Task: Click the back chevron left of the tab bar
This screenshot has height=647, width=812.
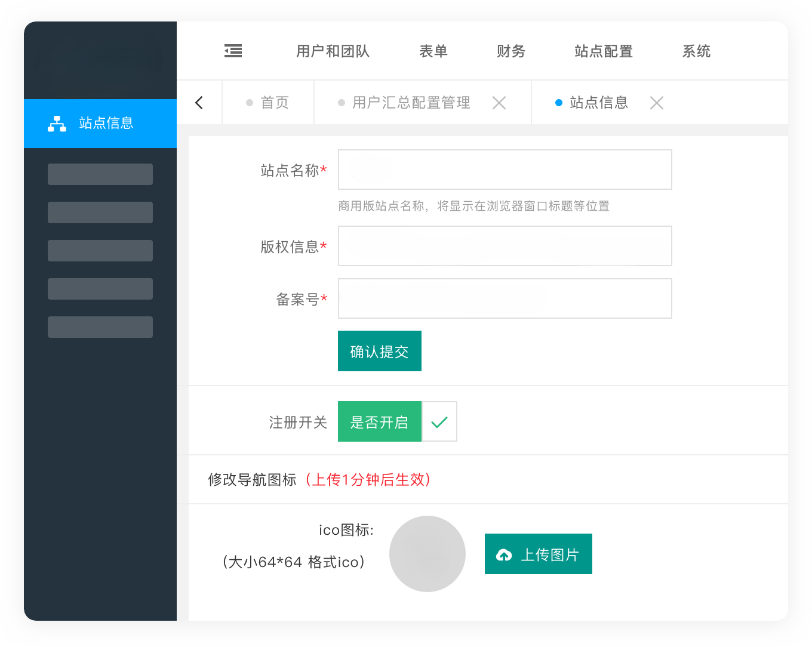Action: click(x=199, y=102)
